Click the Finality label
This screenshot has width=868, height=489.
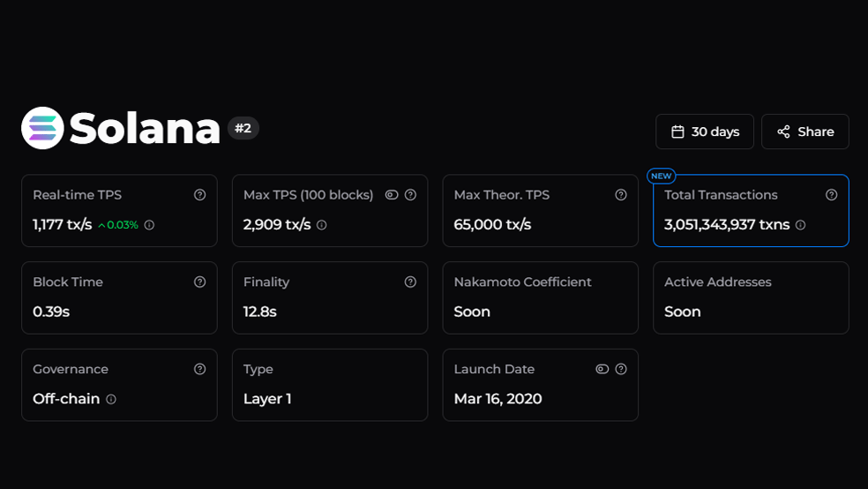pyautogui.click(x=266, y=282)
